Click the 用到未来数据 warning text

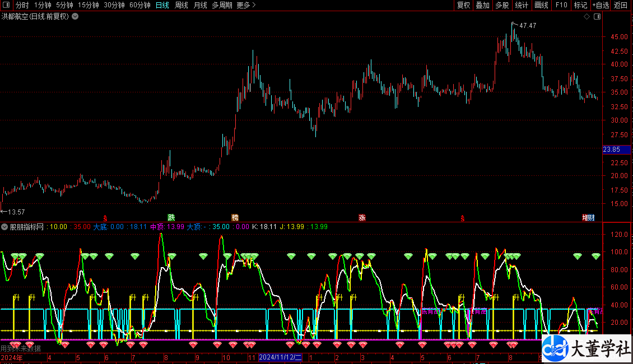[21, 349]
